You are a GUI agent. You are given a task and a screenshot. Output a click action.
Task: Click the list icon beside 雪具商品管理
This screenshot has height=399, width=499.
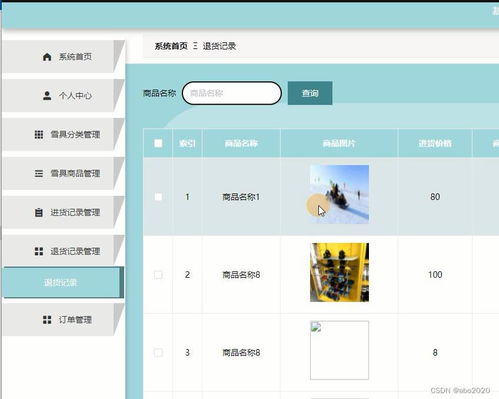coord(39,173)
